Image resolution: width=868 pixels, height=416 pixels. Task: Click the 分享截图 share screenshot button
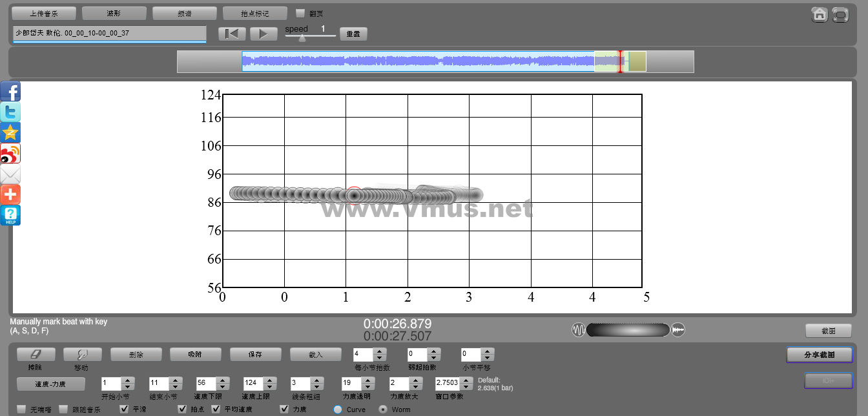(819, 355)
